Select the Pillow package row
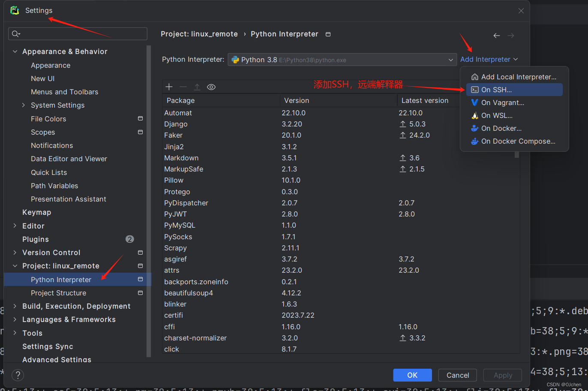588x391 pixels. pos(341,180)
